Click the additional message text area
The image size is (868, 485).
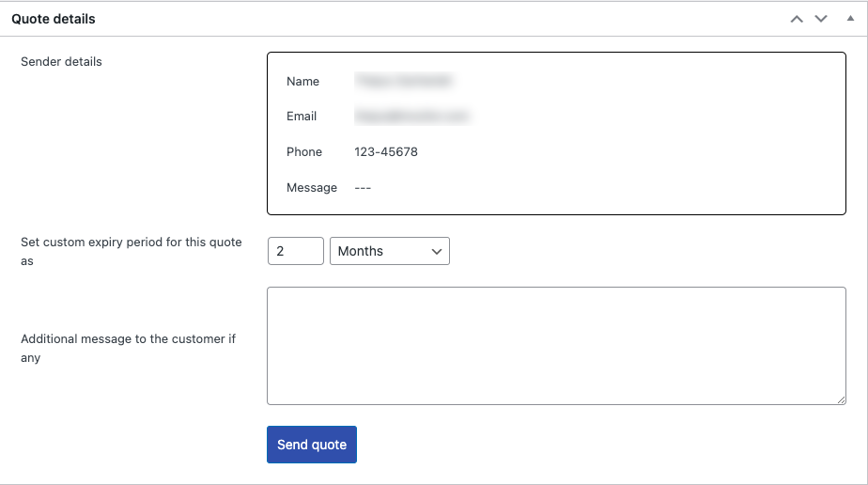[556, 346]
